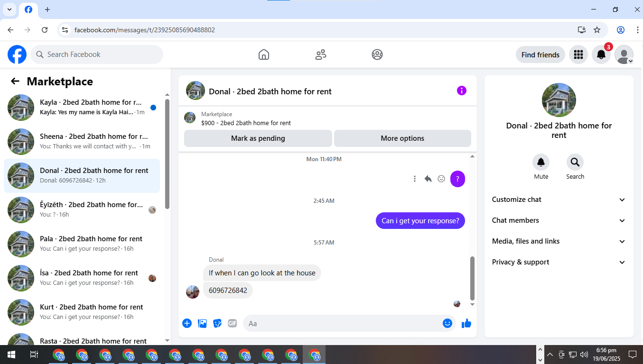Open the account profile avatar menu
This screenshot has width=643, height=364.
[624, 55]
